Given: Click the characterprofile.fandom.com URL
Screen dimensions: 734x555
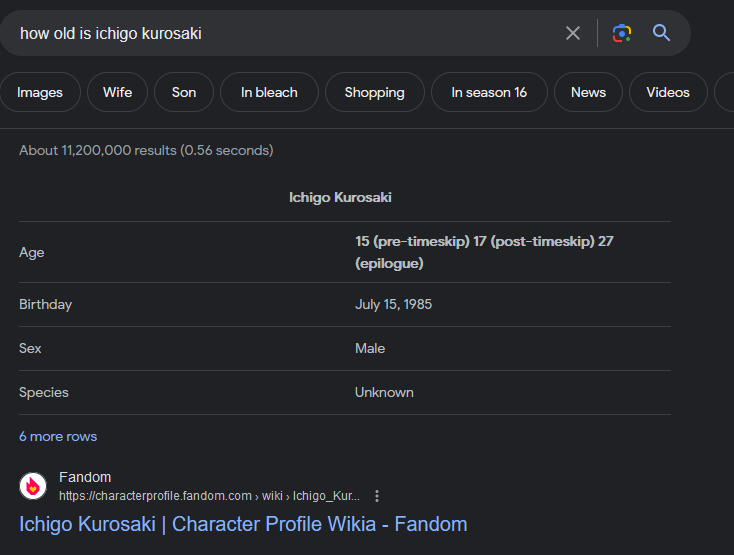Looking at the screenshot, I should click(209, 496).
